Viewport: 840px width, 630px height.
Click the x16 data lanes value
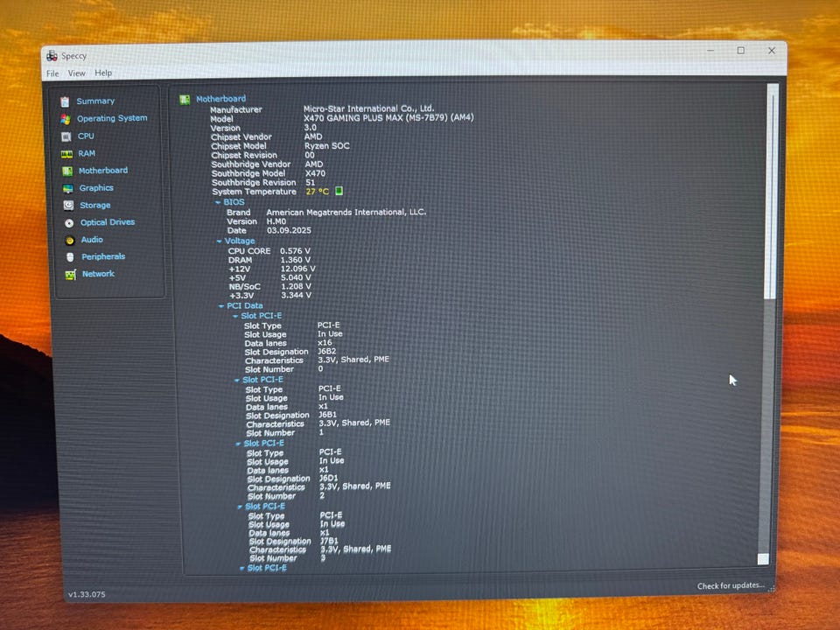tap(325, 343)
